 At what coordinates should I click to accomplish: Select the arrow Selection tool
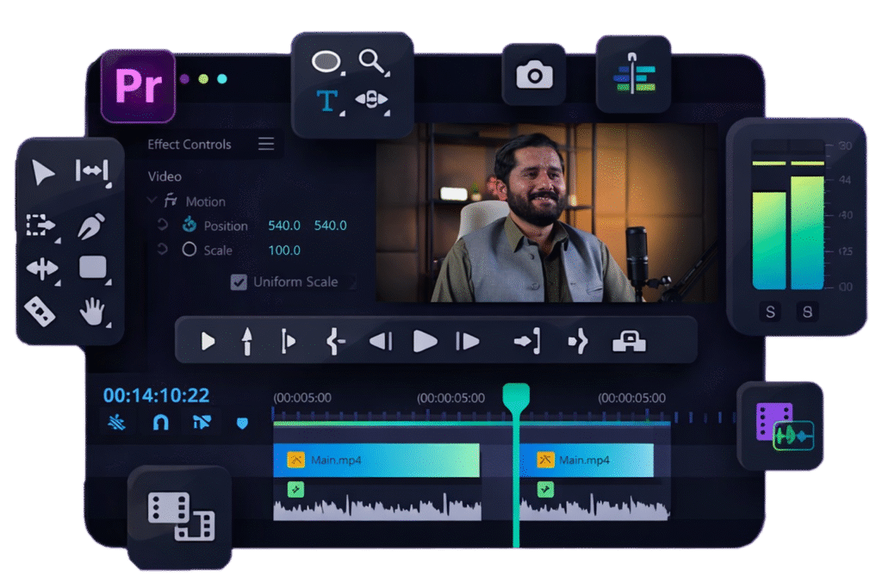(x=42, y=173)
